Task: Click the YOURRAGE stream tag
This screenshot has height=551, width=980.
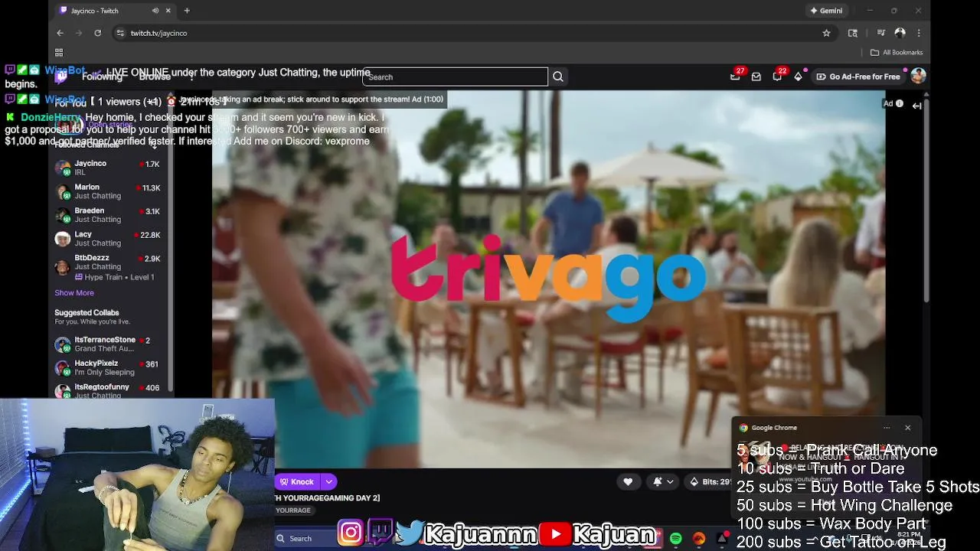Action: [x=293, y=510]
